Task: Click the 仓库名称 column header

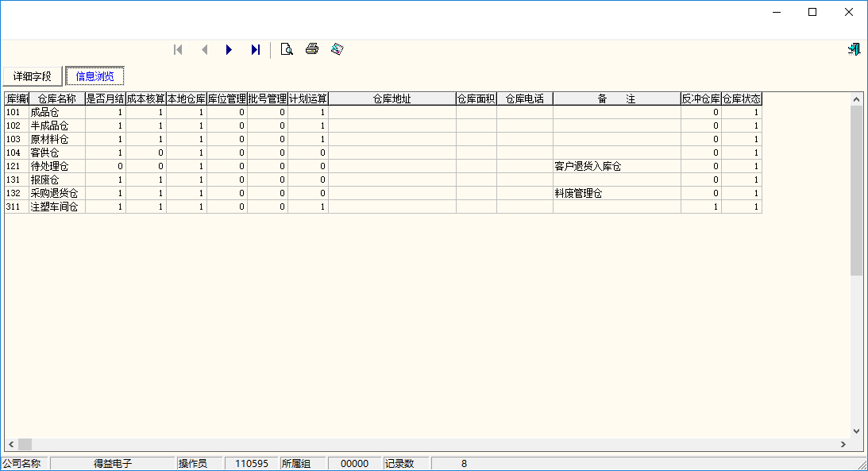Action: click(x=57, y=99)
